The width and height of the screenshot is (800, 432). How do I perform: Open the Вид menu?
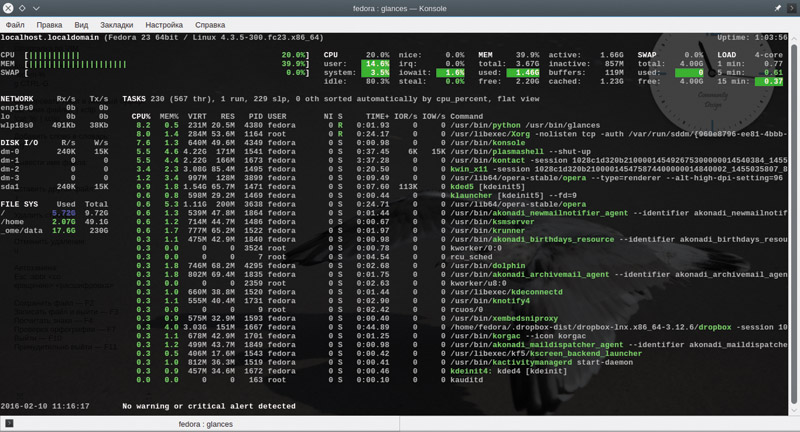pos(81,24)
